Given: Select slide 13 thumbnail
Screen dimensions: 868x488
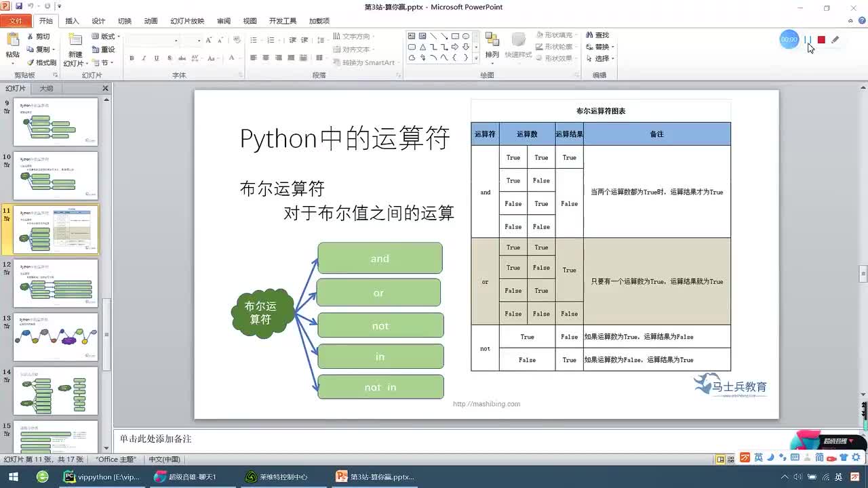Looking at the screenshot, I should pos(56,337).
